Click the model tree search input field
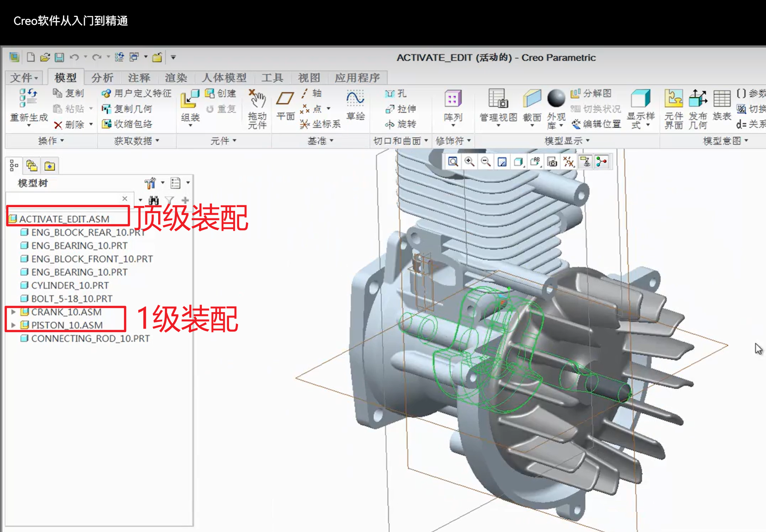766x532 pixels. [x=64, y=198]
